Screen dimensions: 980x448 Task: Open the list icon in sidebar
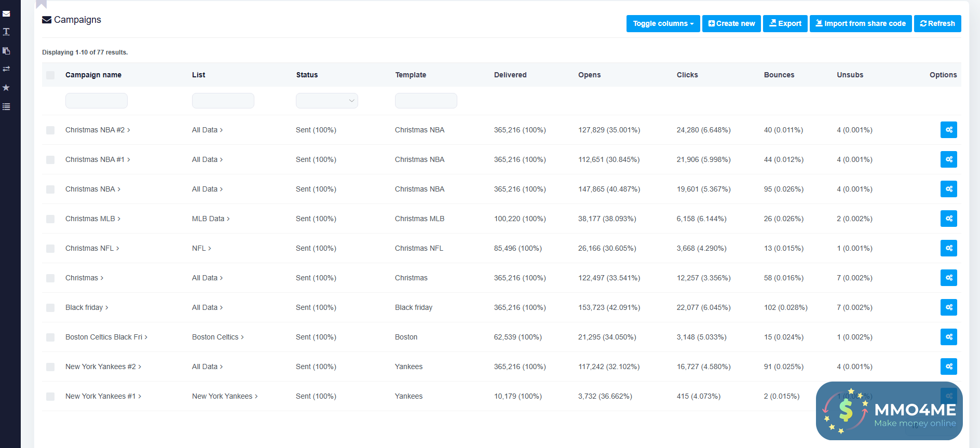coord(6,107)
